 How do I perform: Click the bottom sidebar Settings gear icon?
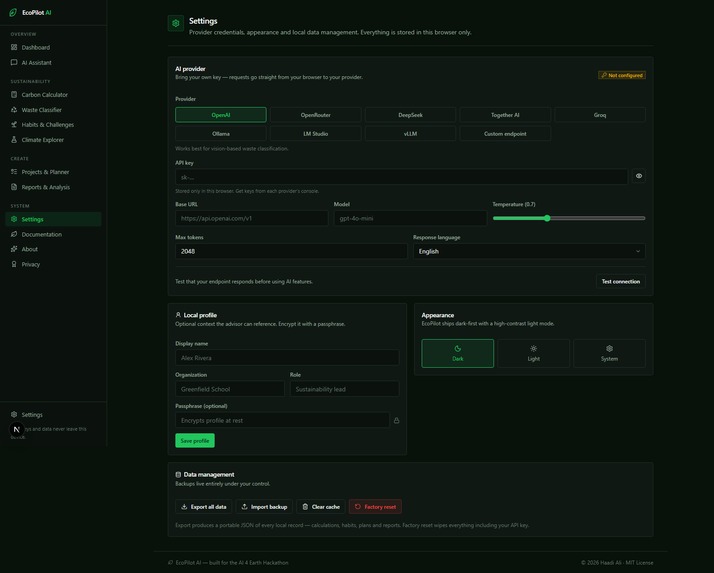[x=14, y=414]
